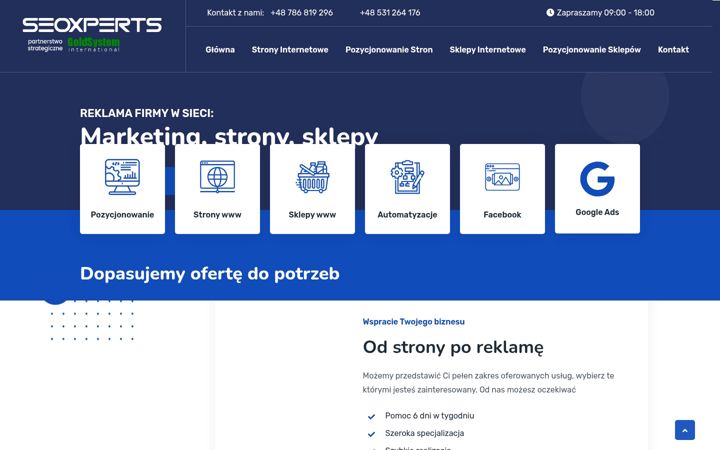Viewport: 720px width, 450px height.
Task: Click the 'Szeroka specjalizacja' list text
Action: 424,433
